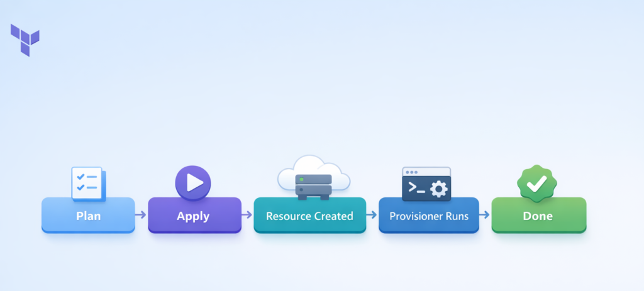This screenshot has width=644, height=291.
Task: Open the Resource Created step box
Action: click(309, 216)
